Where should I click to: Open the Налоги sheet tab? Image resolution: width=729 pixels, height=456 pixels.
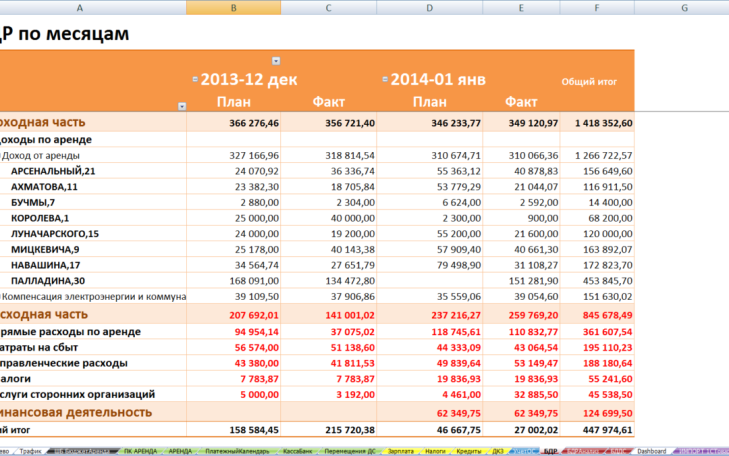[x=435, y=451]
